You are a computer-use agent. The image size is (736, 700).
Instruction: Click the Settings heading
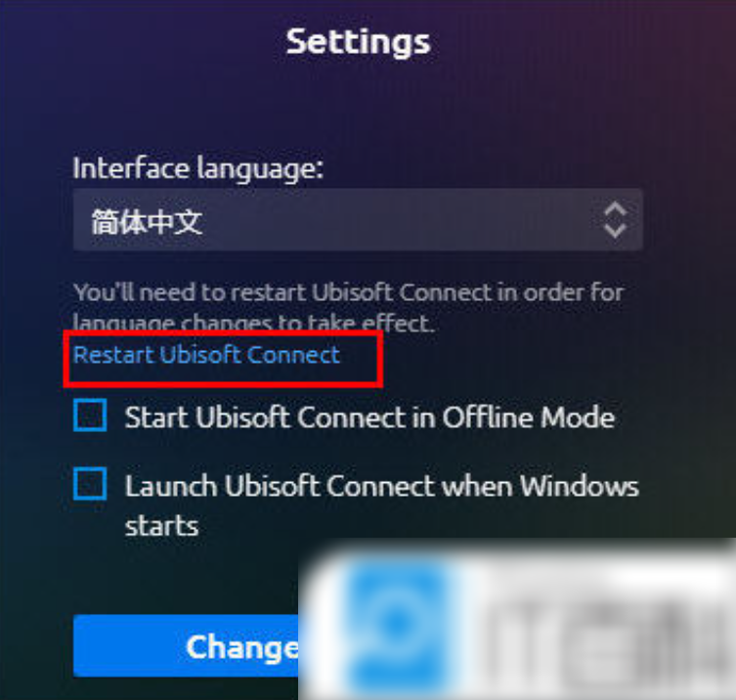click(x=358, y=42)
